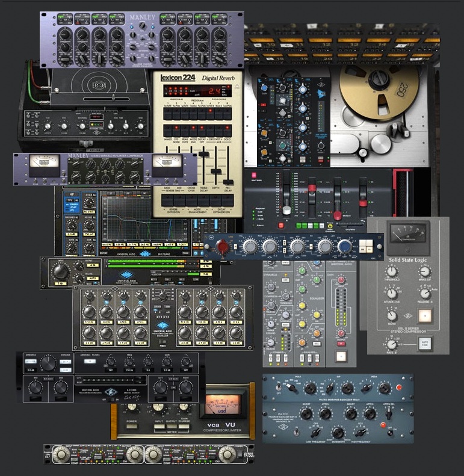464x476 pixels.
Task: Click the SSL compressor Threshold knob
Action: (392, 271)
